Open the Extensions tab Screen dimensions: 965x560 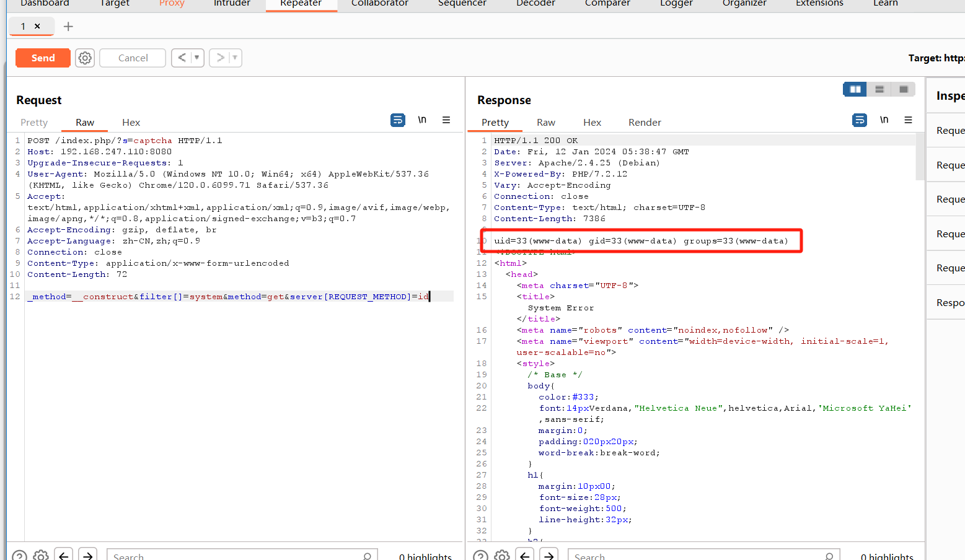819,3
